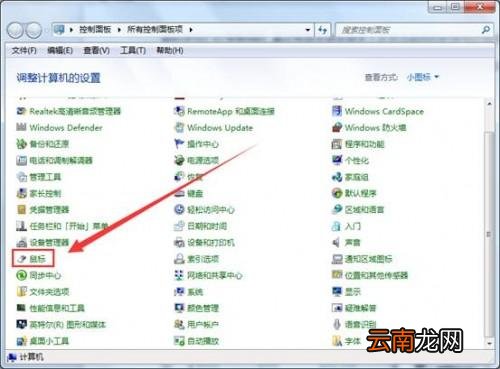500x369 pixels.
Task: Open 电源选项 power options icon
Action: (x=179, y=160)
